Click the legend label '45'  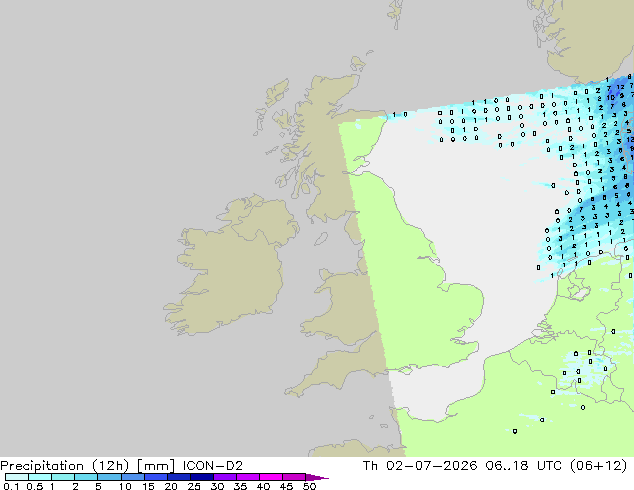(286, 486)
